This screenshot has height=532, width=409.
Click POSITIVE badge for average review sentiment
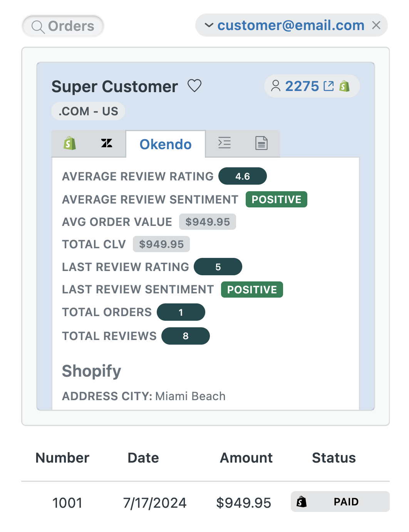(277, 199)
